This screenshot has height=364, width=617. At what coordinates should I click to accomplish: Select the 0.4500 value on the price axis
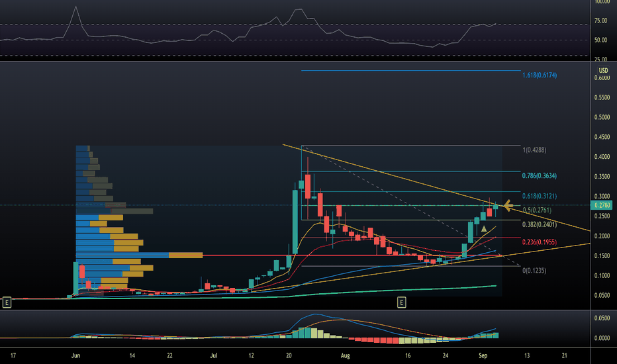602,137
